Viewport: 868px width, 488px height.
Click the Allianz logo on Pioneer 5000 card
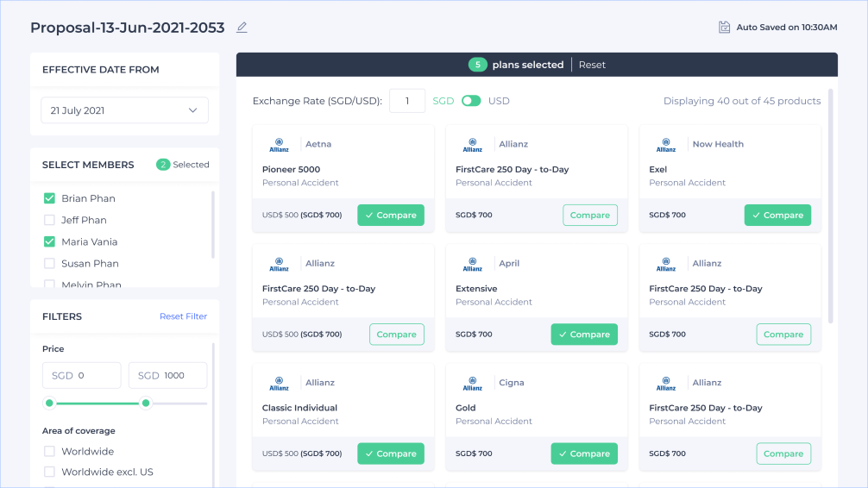279,144
